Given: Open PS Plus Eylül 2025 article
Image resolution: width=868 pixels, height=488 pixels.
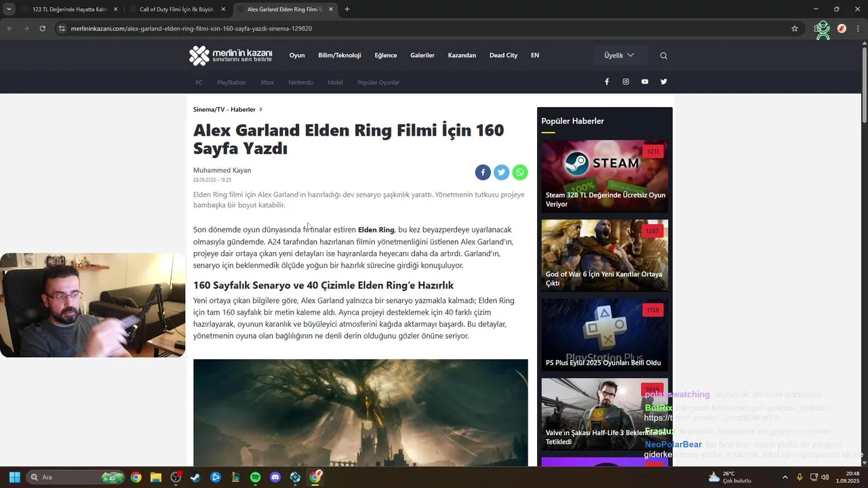Looking at the screenshot, I should pyautogui.click(x=605, y=335).
